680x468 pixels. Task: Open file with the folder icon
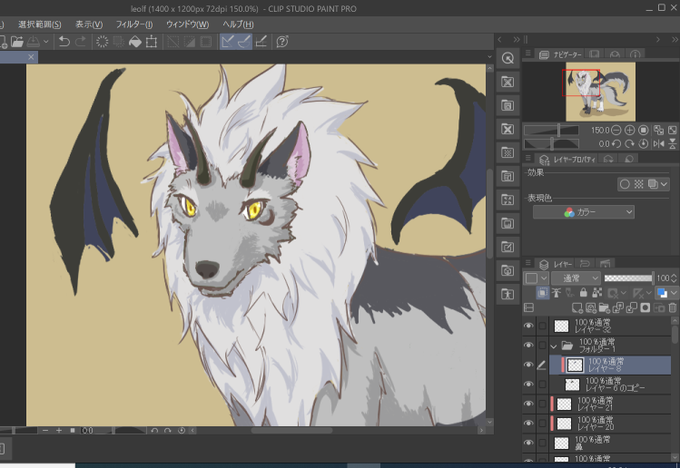[x=17, y=42]
